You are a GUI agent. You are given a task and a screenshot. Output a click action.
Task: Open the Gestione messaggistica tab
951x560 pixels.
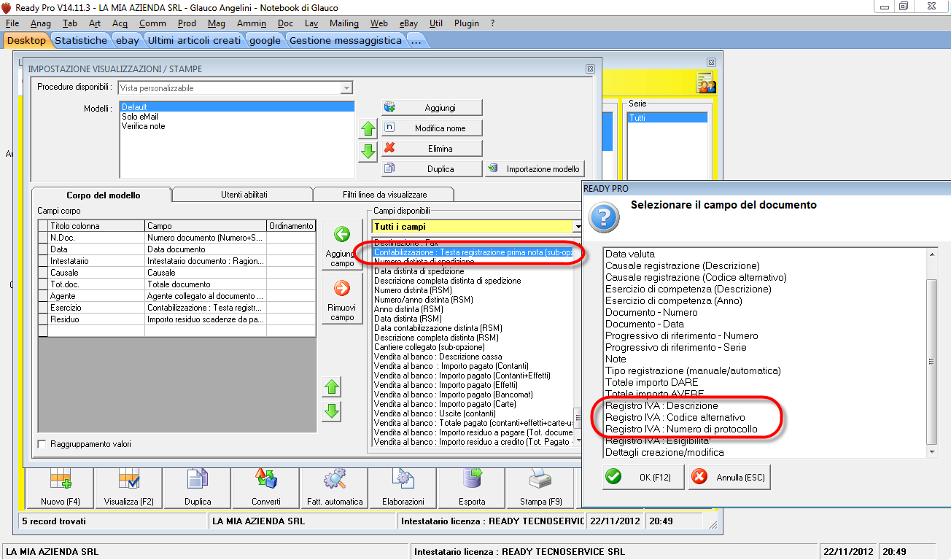(346, 41)
